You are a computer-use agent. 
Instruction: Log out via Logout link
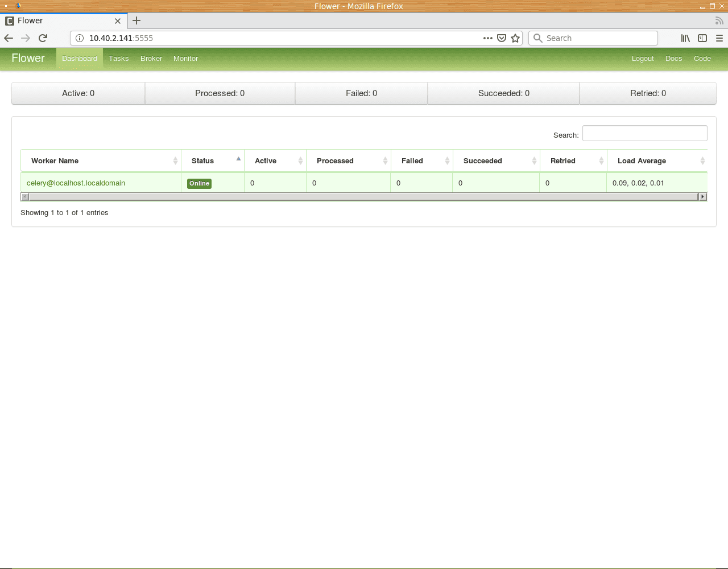[x=643, y=59]
